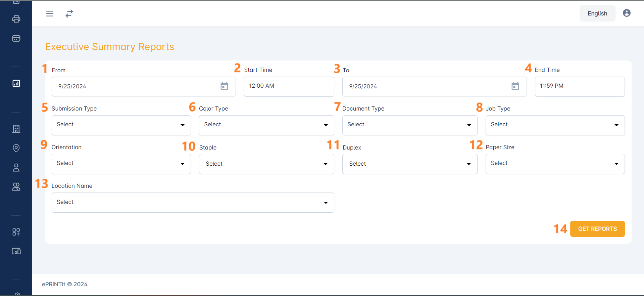Open the user account profile icon

(626, 13)
